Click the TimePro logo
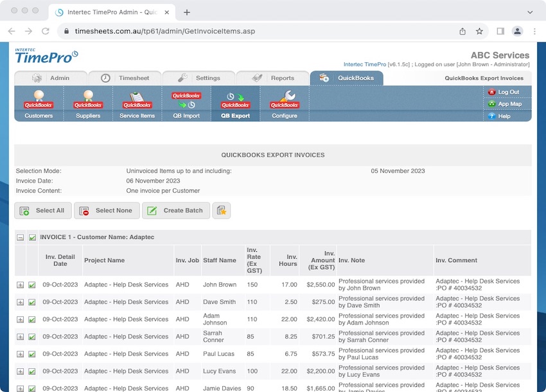The height and width of the screenshot is (392, 546). 46,57
